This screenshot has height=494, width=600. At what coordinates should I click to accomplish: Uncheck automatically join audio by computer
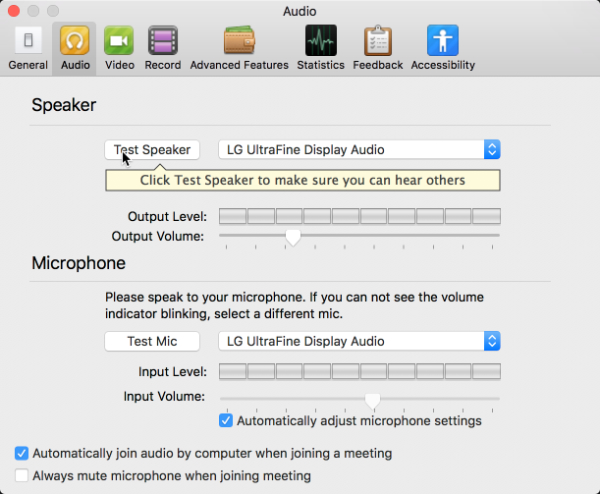23,453
